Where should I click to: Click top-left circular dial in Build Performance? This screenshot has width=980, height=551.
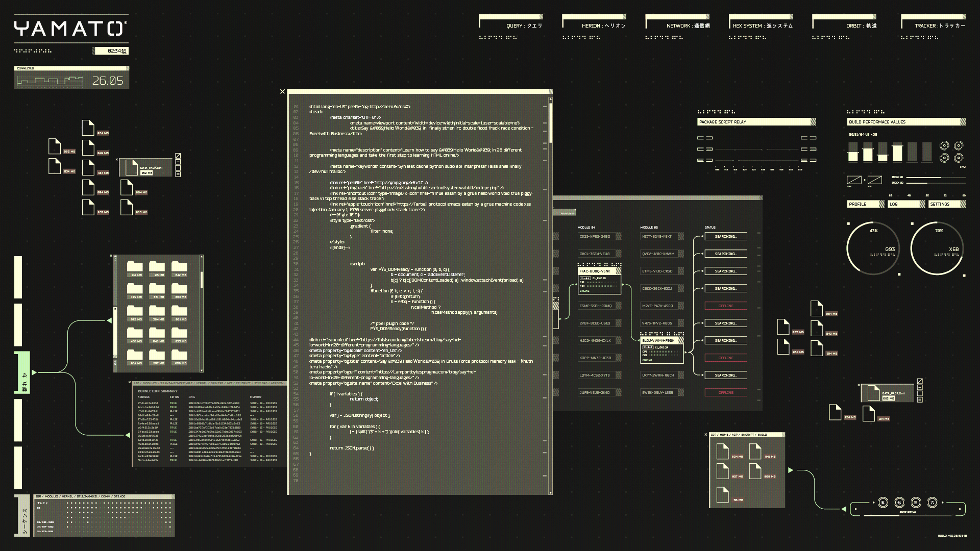(x=944, y=145)
